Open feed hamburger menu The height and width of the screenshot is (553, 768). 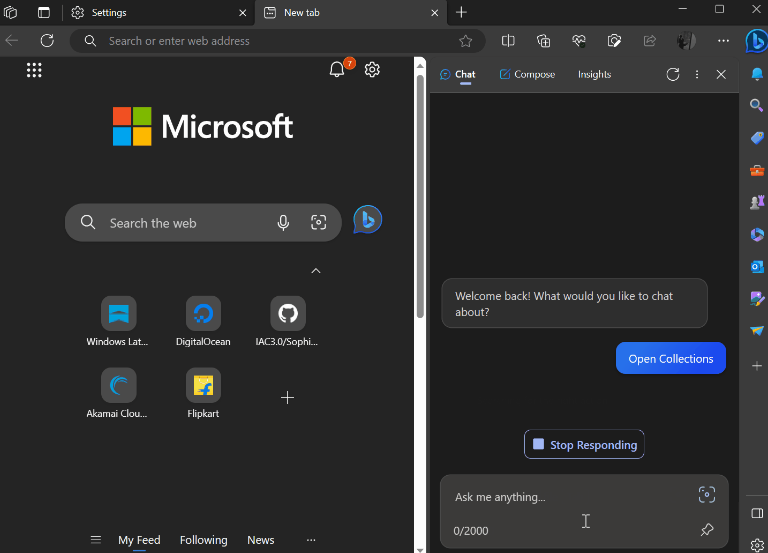click(96, 540)
